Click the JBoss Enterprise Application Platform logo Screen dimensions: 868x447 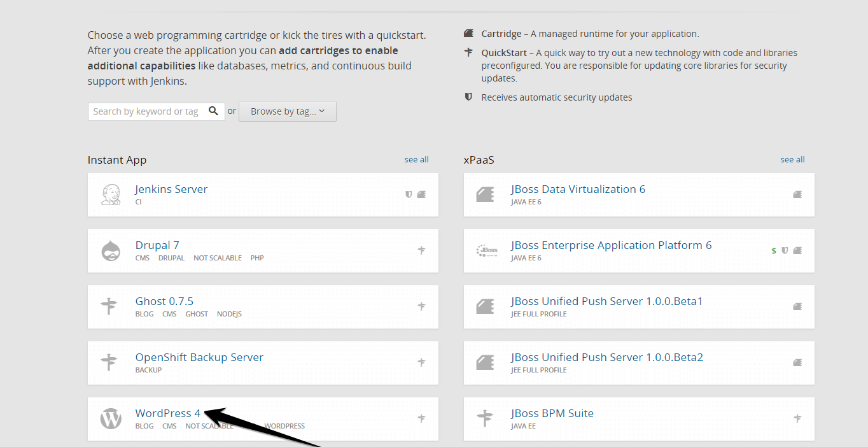pyautogui.click(x=487, y=251)
